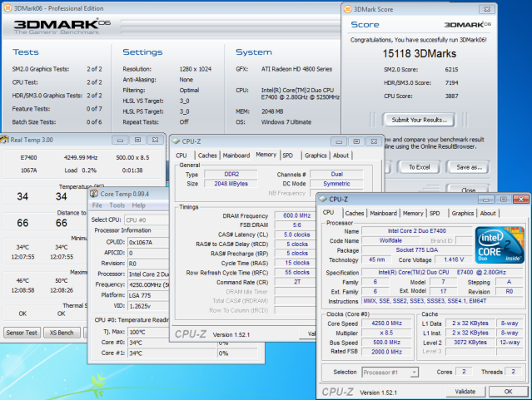Viewport: 532px width, 400px height.
Task: Open the Selection Processor #1 dropdown
Action: pos(414,373)
